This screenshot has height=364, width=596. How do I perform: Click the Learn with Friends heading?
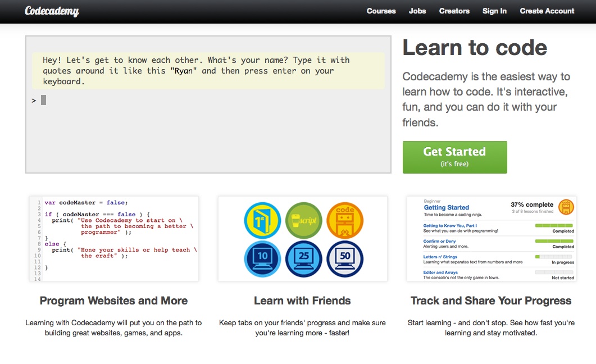point(302,301)
